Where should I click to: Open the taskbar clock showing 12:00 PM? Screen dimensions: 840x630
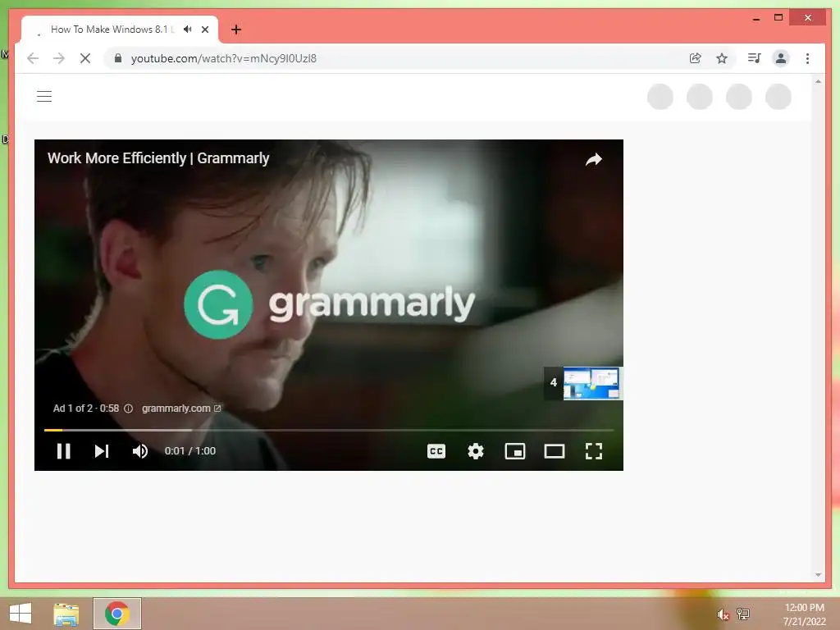tap(804, 614)
